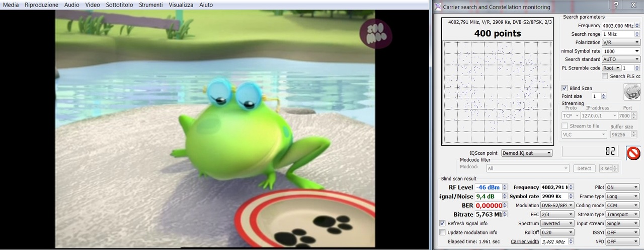
Task: Adjust the detect 3 sec stepper
Action: (615, 168)
